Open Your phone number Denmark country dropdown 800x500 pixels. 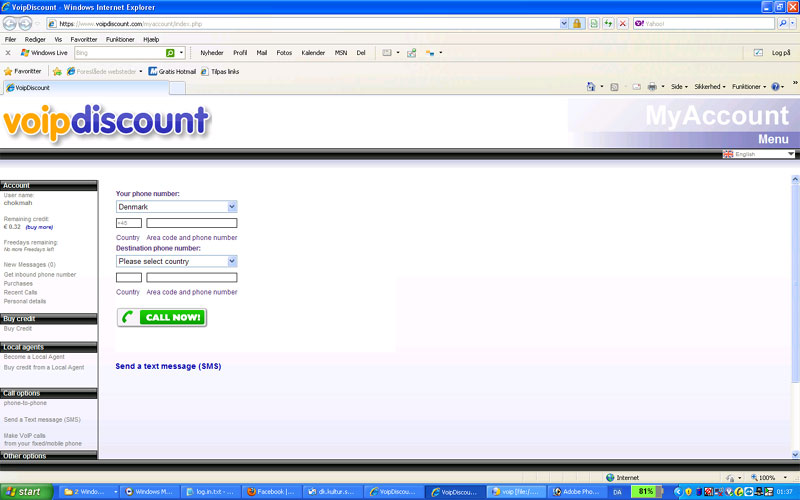(177, 207)
